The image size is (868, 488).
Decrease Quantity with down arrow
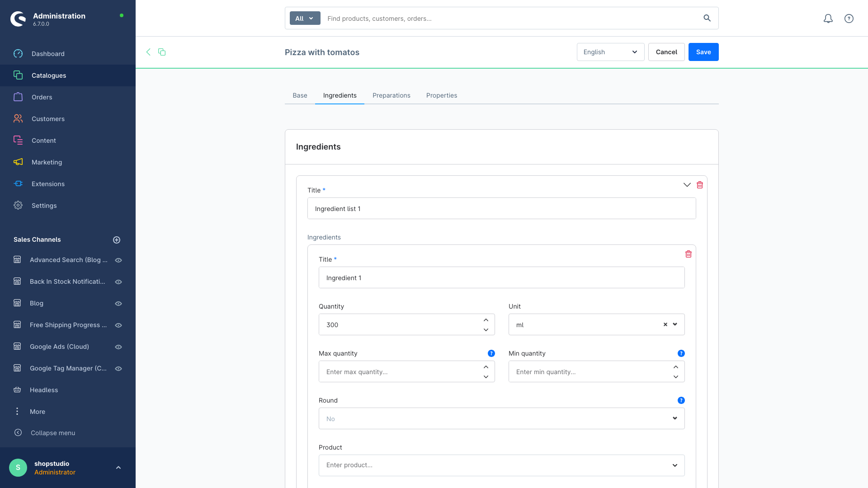tap(486, 330)
